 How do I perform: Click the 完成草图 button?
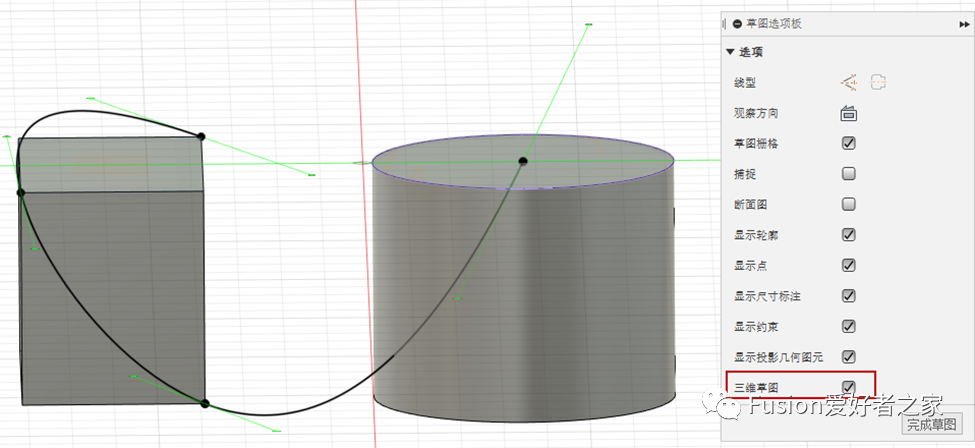(x=931, y=425)
